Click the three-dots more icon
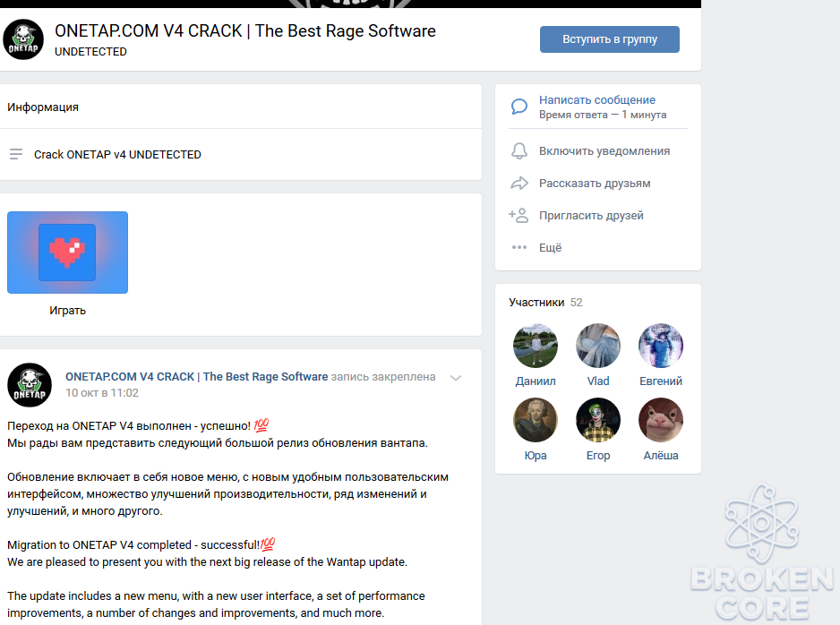The image size is (840, 625). click(x=519, y=247)
